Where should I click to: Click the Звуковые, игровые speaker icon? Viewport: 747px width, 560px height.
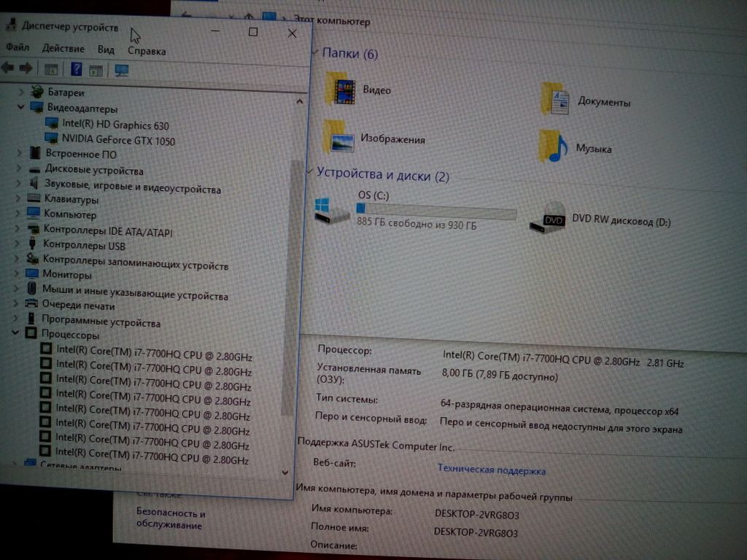[34, 183]
